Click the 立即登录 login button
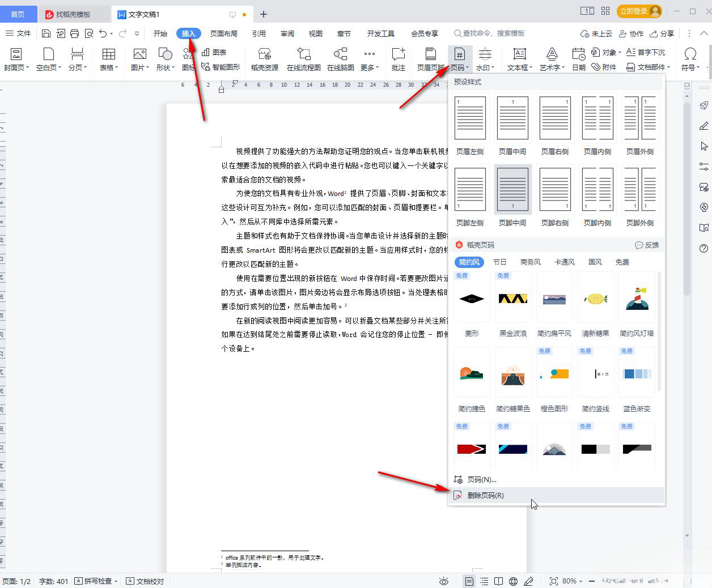Image resolution: width=712 pixels, height=588 pixels. 640,11
